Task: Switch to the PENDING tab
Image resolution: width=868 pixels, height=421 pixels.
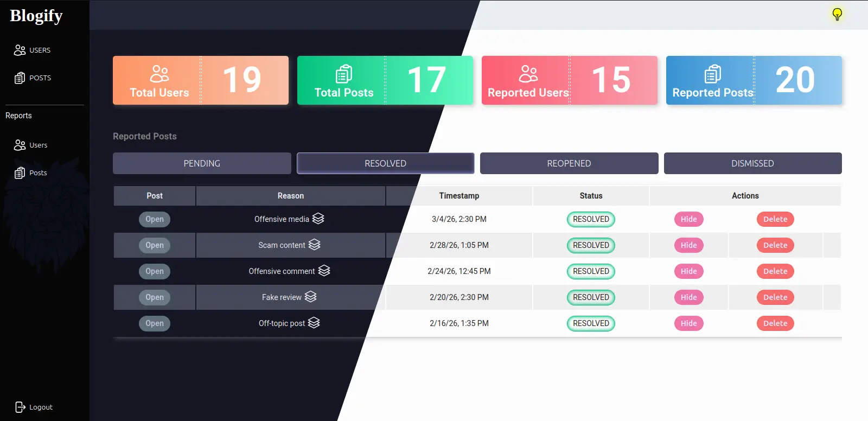Action: click(202, 163)
